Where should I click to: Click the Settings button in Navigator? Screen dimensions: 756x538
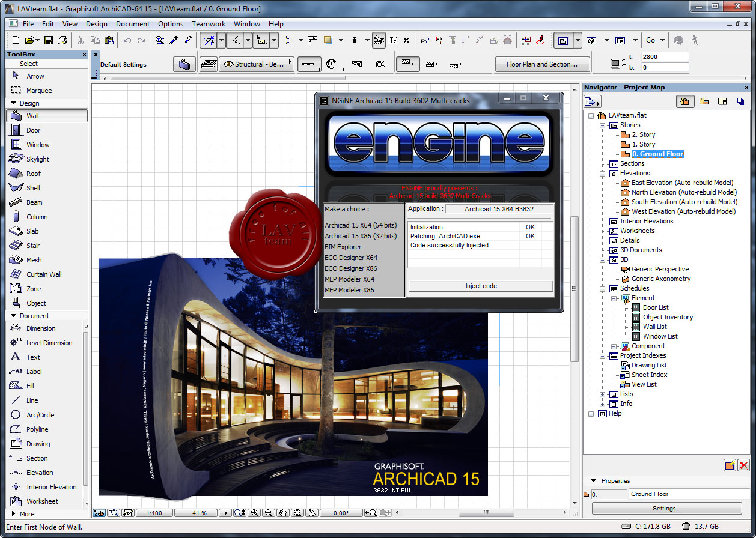[x=666, y=509]
